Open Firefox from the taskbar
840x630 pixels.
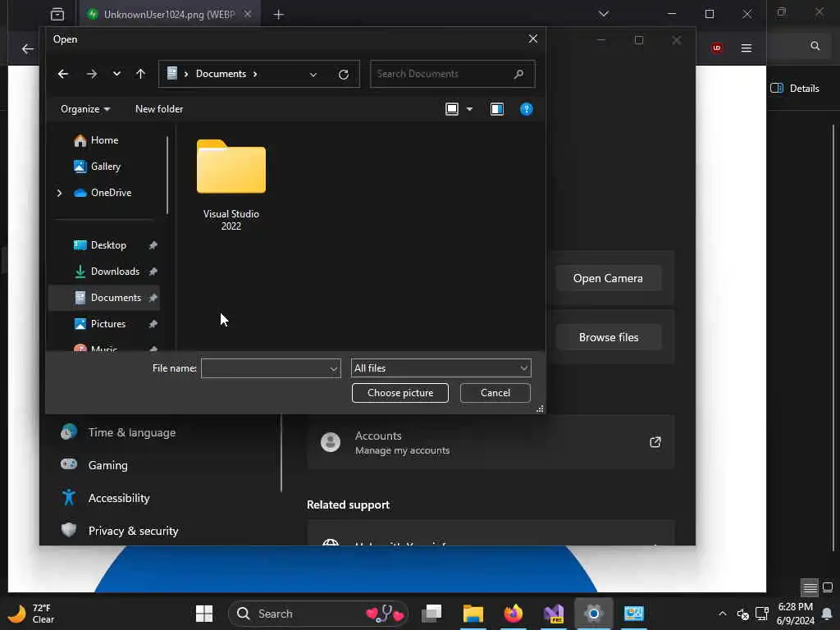[x=514, y=614]
